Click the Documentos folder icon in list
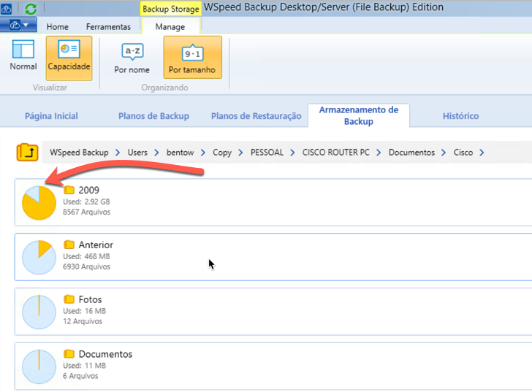Screen dimensions: 532x392 tap(69, 353)
